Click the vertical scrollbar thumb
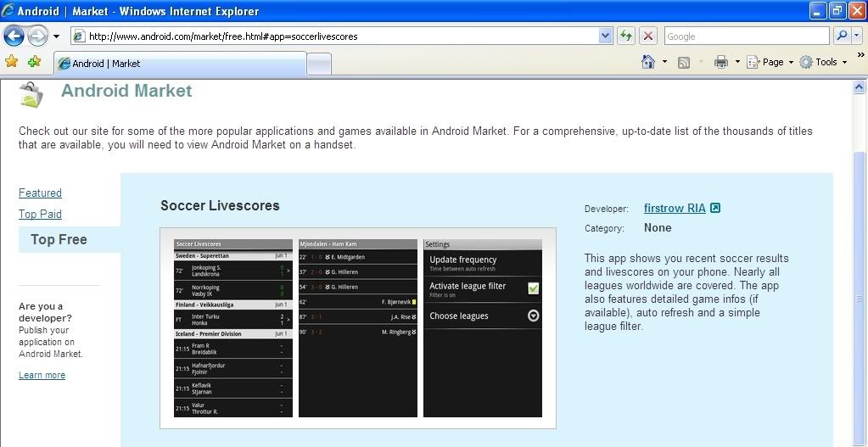868x447 pixels. pos(860,299)
